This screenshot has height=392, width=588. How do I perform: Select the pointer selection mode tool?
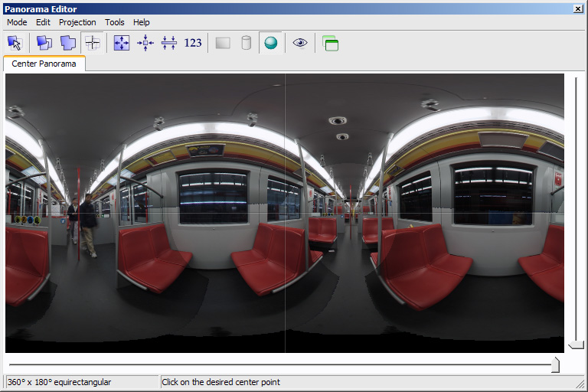point(15,43)
